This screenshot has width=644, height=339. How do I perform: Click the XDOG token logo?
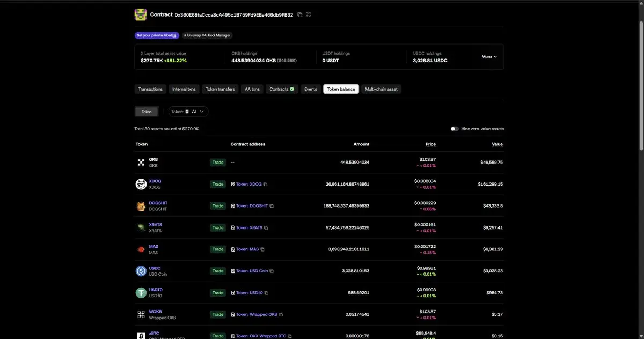pyautogui.click(x=141, y=184)
